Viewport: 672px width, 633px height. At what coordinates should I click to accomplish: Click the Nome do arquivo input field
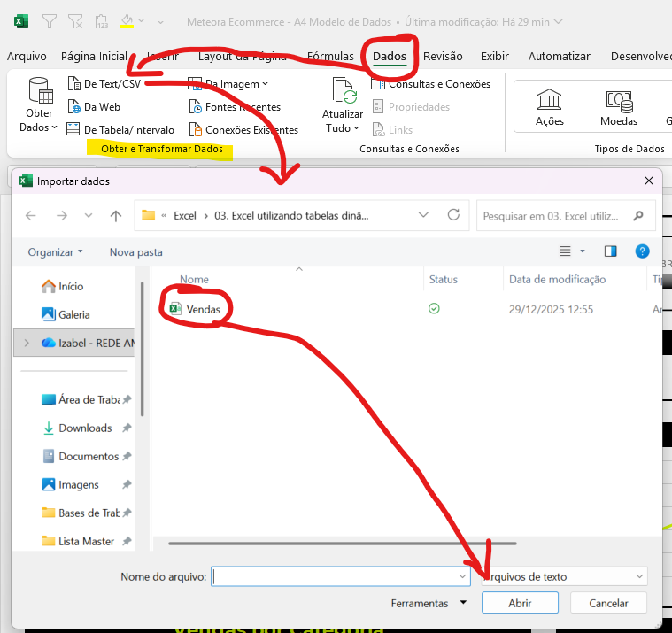tap(340, 576)
